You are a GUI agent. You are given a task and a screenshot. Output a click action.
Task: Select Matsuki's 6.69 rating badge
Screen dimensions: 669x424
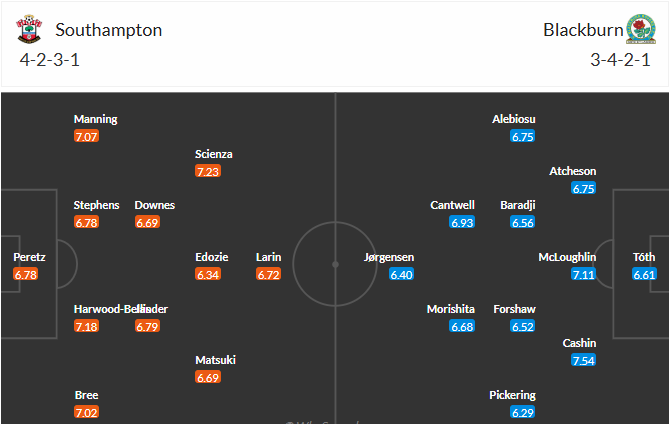click(207, 377)
